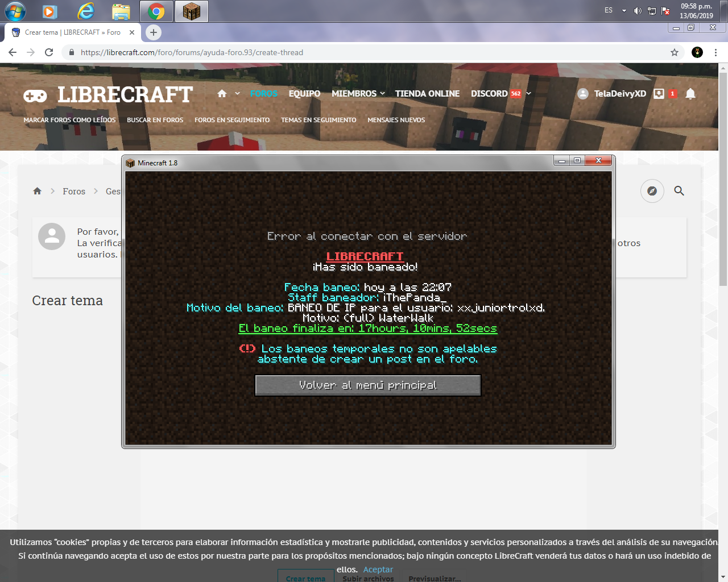Click the Minecraft window title bar icon
Image resolution: width=728 pixels, height=582 pixels.
tap(130, 163)
